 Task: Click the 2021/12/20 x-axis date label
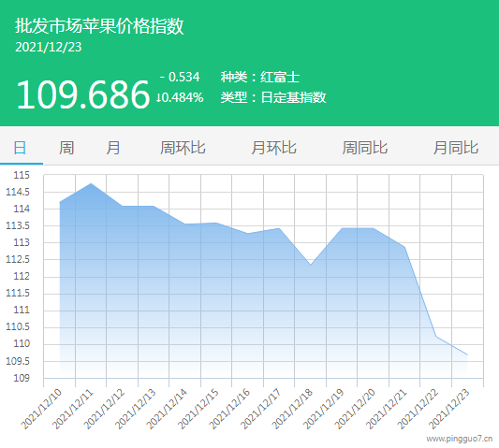tap(355, 409)
